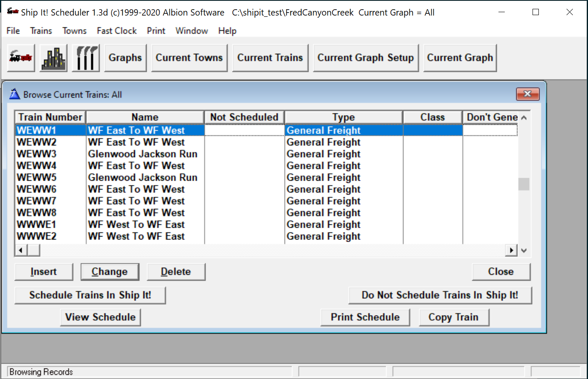Image resolution: width=588 pixels, height=379 pixels.
Task: Click the Insert button
Action: (x=44, y=272)
